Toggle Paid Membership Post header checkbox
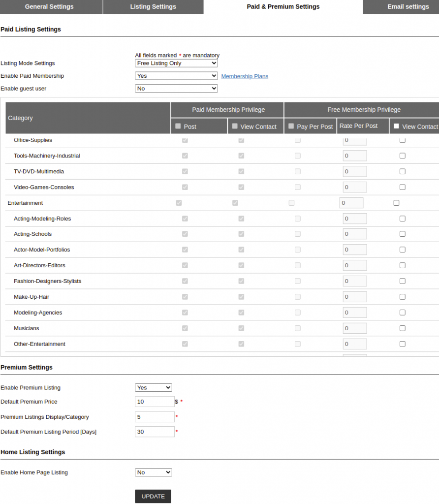 pyautogui.click(x=178, y=126)
